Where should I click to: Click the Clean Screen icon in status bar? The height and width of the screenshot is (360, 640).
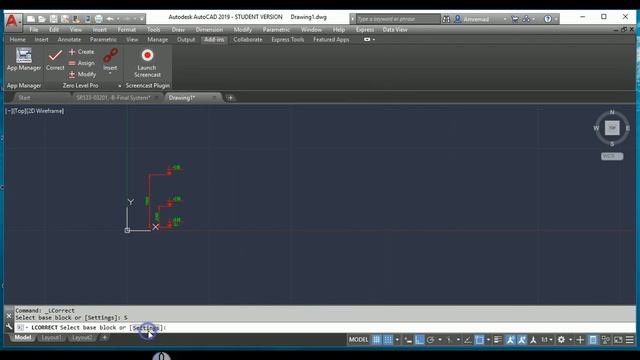(618, 340)
